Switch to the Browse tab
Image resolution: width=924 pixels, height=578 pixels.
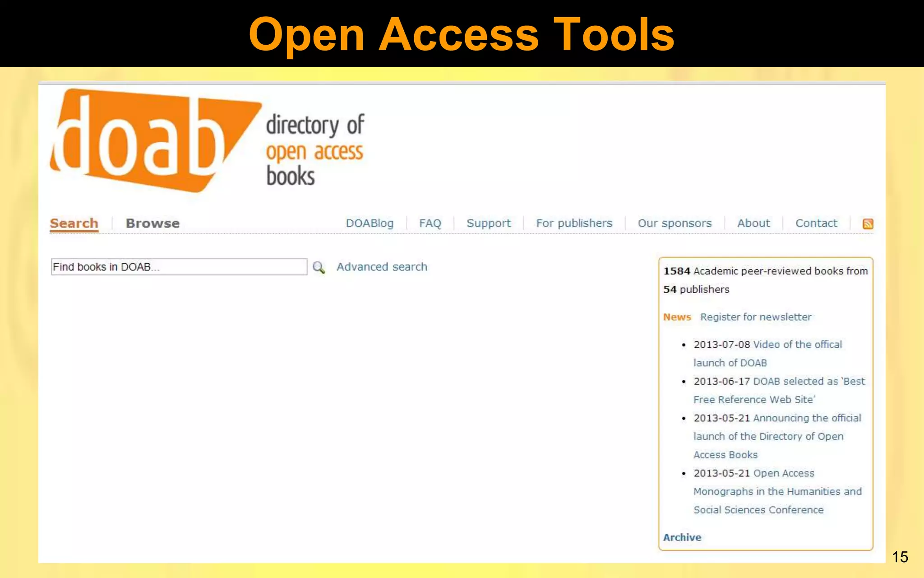pos(152,224)
